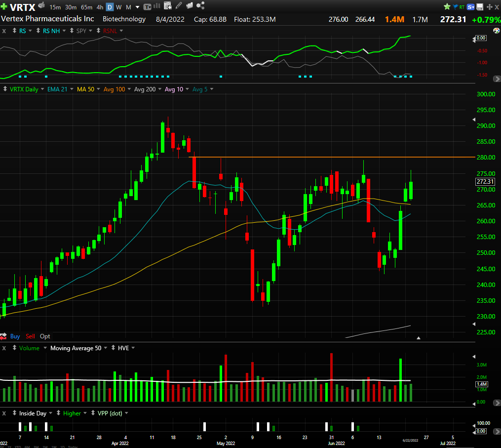Image resolution: width=501 pixels, height=448 pixels.
Task: Click the RT real-time indicator
Action: pyautogui.click(x=462, y=7)
